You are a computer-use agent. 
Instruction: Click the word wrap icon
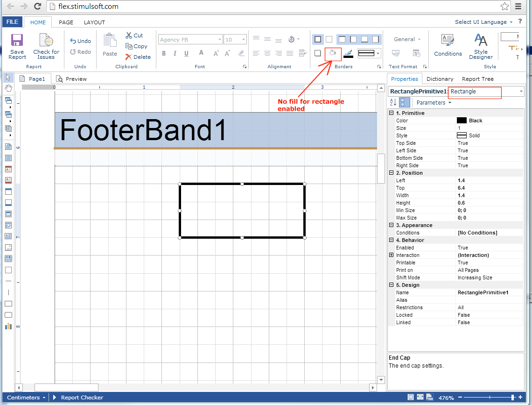click(x=303, y=53)
